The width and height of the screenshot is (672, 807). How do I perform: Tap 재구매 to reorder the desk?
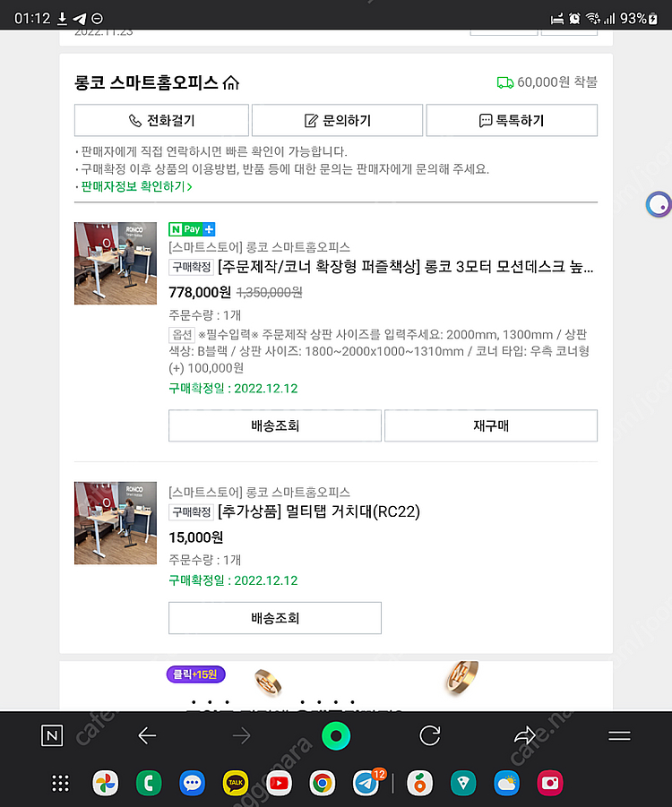[491, 425]
